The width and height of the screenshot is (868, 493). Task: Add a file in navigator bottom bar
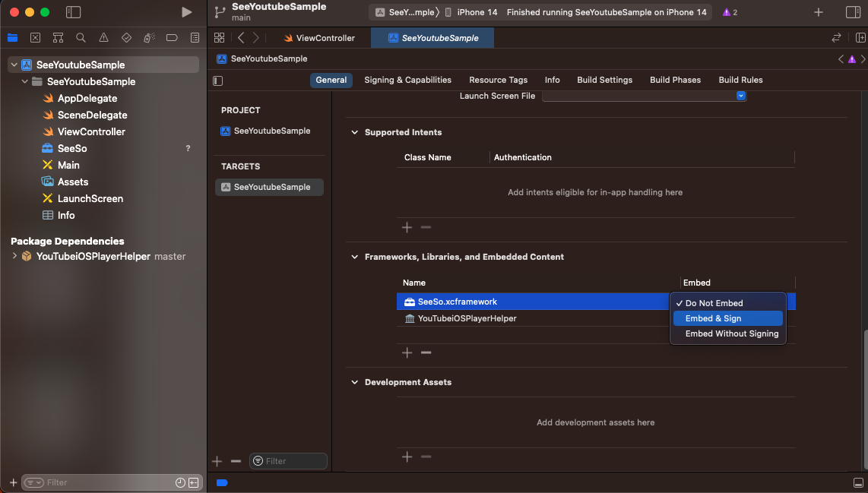coord(13,482)
